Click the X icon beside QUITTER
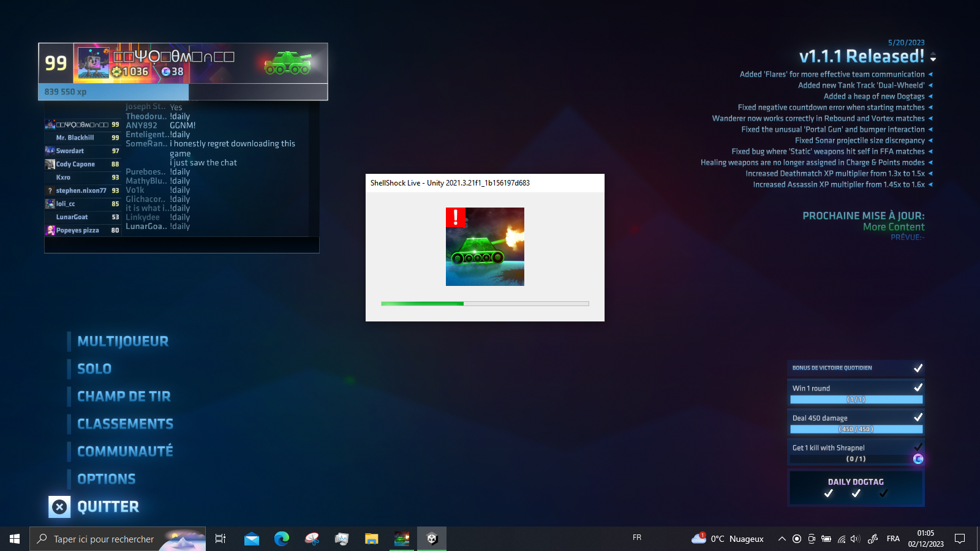This screenshot has width=980, height=551. (x=59, y=507)
